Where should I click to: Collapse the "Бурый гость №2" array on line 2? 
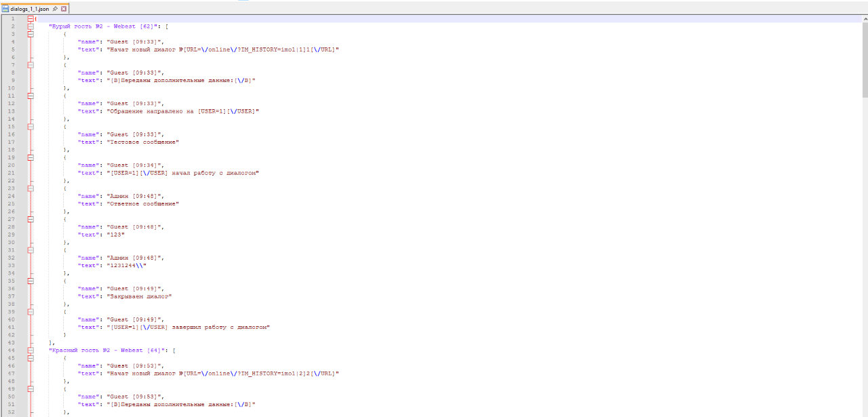tap(30, 26)
